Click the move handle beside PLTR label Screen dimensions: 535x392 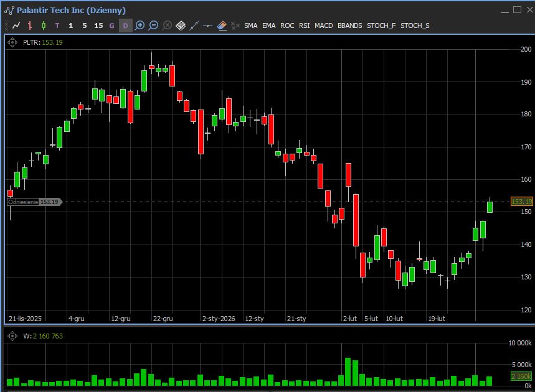(x=12, y=42)
